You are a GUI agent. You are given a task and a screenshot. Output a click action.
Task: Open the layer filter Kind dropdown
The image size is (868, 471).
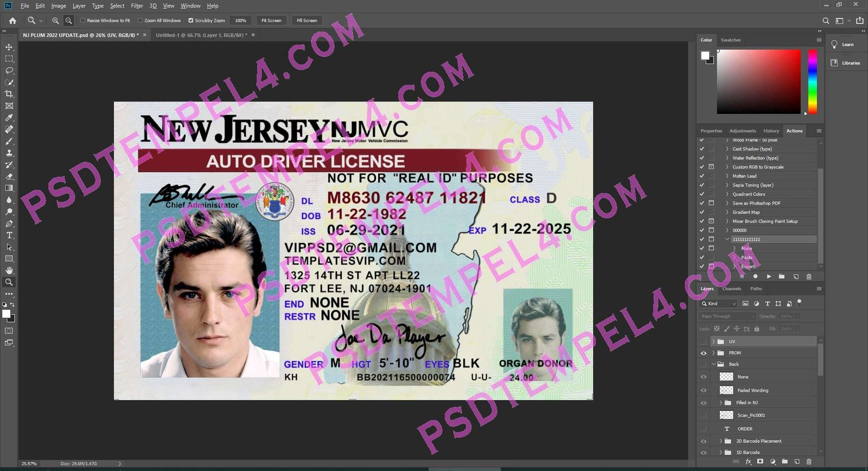pos(719,303)
